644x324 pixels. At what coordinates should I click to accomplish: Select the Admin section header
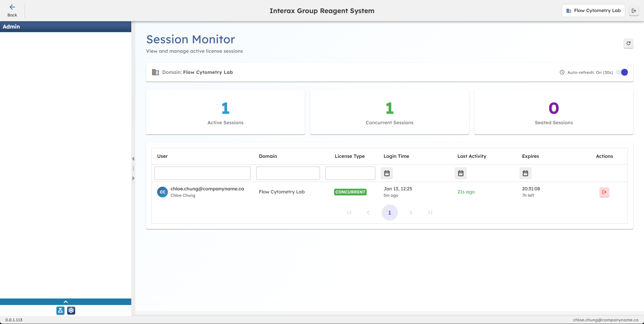tap(11, 27)
